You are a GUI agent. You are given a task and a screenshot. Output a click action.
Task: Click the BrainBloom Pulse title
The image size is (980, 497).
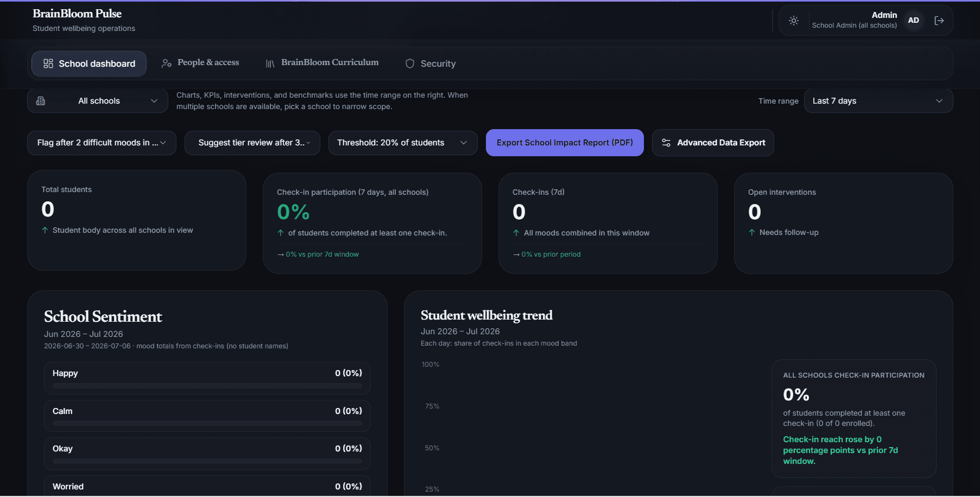[x=77, y=14]
